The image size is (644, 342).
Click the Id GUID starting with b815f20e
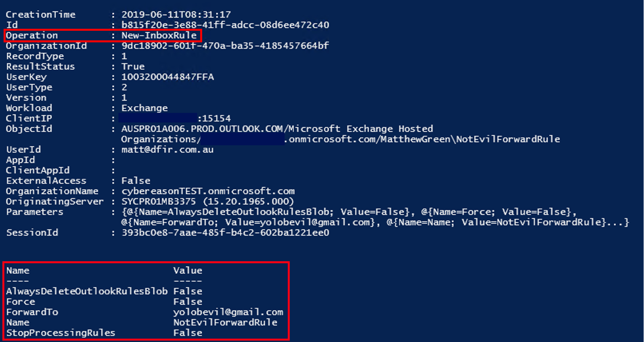(225, 25)
